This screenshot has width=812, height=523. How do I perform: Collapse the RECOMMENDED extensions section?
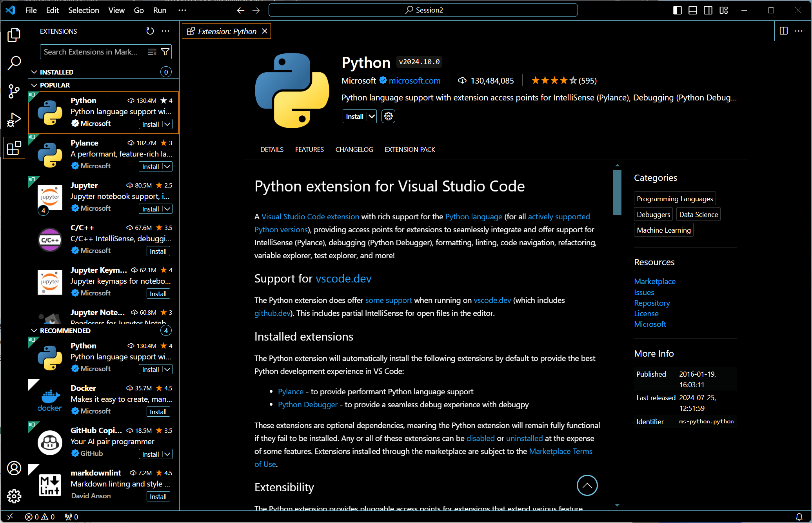[x=35, y=331]
